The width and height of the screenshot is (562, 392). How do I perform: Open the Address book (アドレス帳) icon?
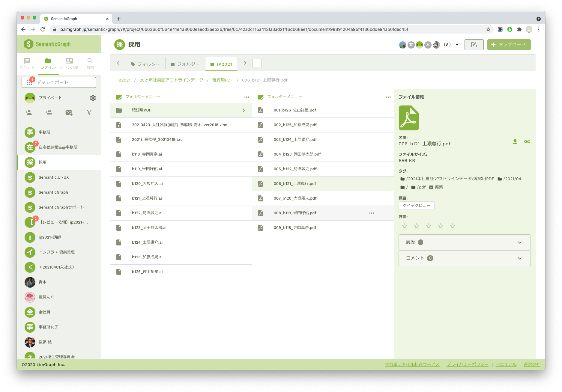point(69,63)
